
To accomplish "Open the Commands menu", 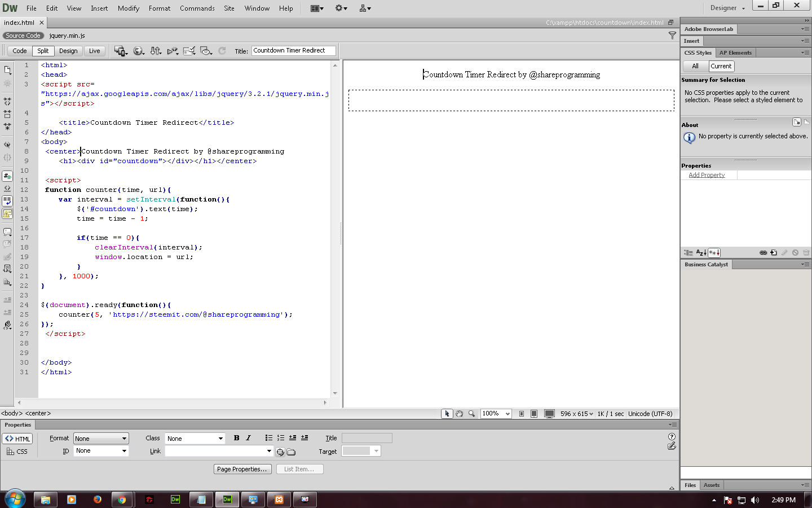I will point(197,8).
